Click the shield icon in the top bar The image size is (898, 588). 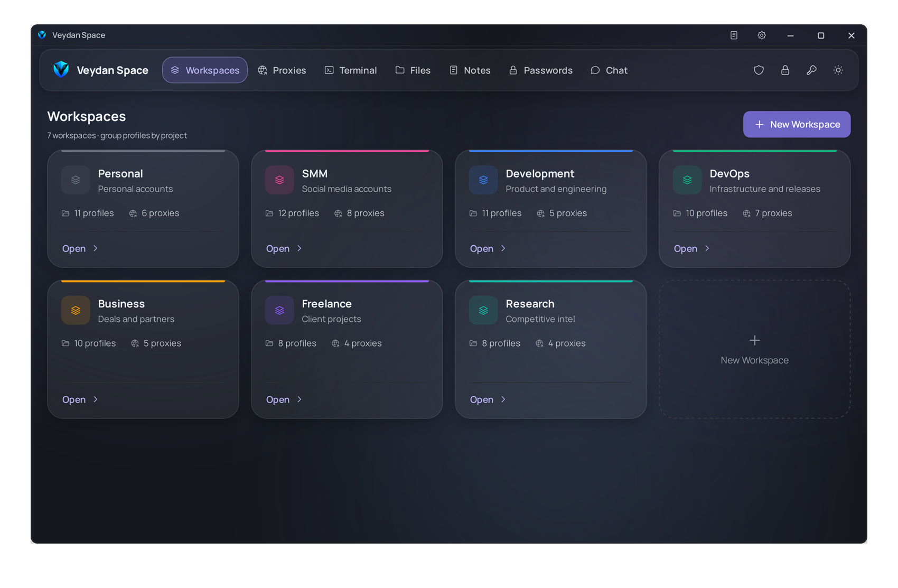pyautogui.click(x=759, y=70)
